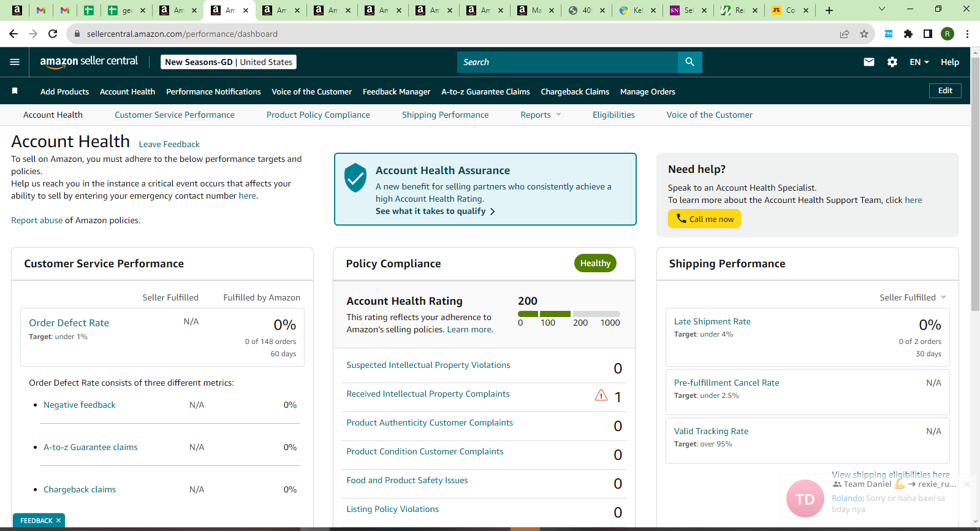Open the New Seasons-GD marketplace switcher
Viewport: 980px width, 531px height.
(229, 62)
